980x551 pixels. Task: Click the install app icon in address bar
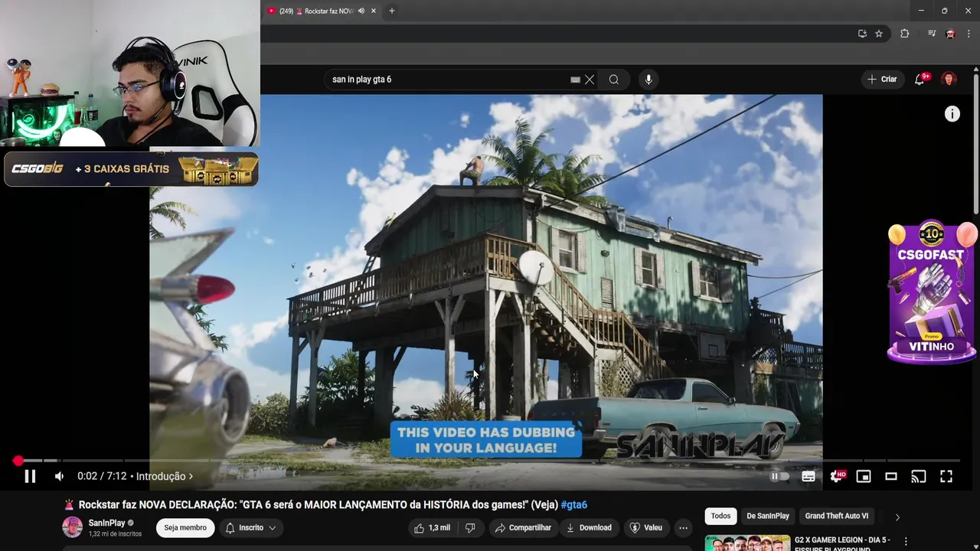point(862,34)
